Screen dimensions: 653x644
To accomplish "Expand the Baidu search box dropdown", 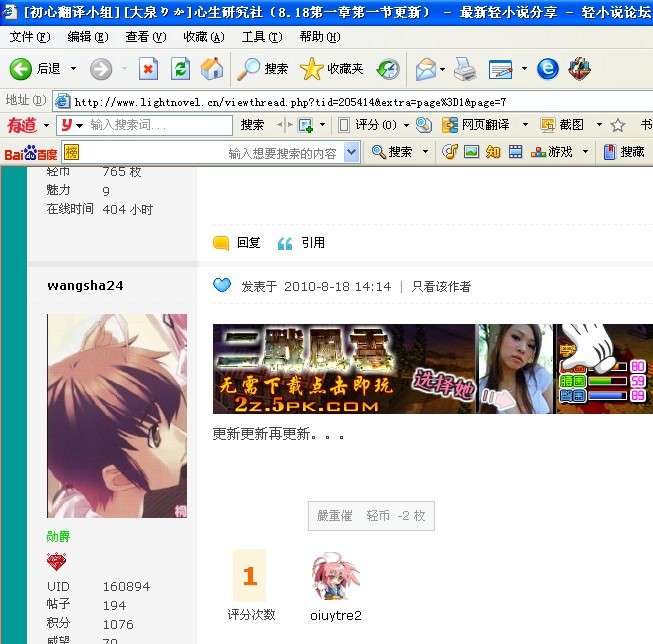I will (351, 152).
